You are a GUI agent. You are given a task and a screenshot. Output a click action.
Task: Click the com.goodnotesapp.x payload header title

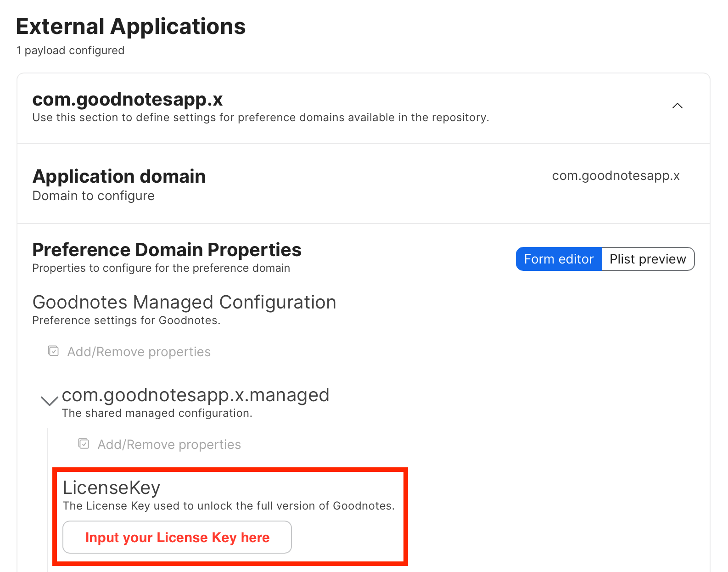click(128, 99)
